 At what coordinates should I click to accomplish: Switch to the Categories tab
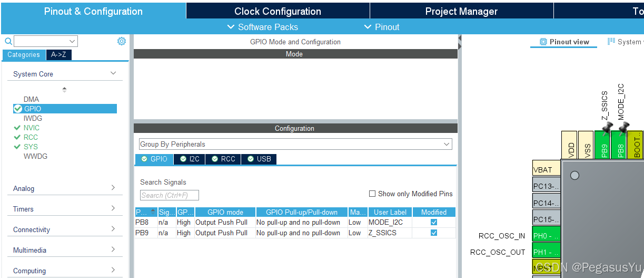tap(24, 55)
